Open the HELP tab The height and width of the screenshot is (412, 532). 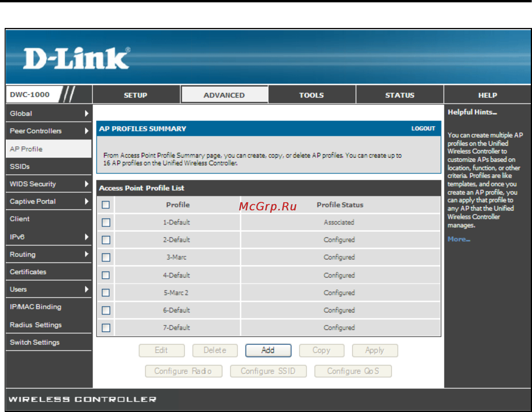coord(487,95)
